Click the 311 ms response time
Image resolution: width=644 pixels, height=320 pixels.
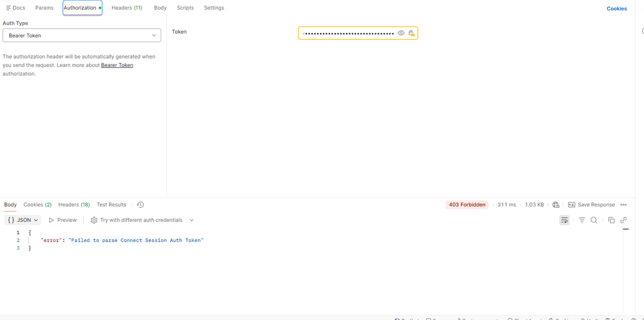point(507,205)
